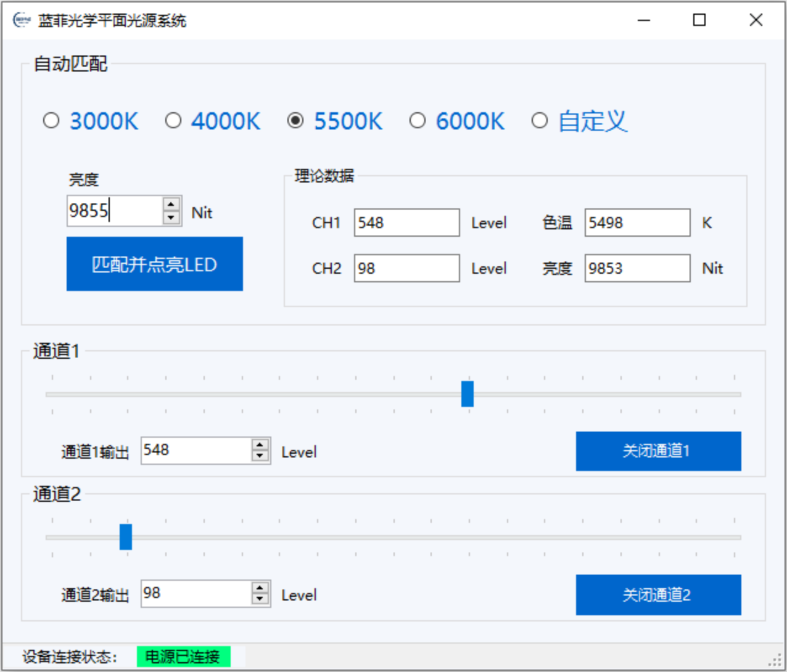Enable the 自定义 custom option

(x=540, y=121)
